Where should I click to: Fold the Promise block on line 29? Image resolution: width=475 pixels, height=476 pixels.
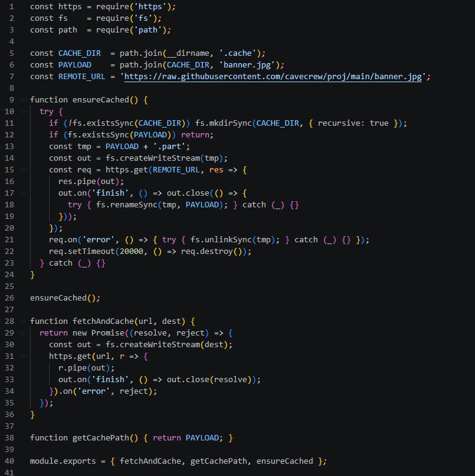click(x=23, y=333)
